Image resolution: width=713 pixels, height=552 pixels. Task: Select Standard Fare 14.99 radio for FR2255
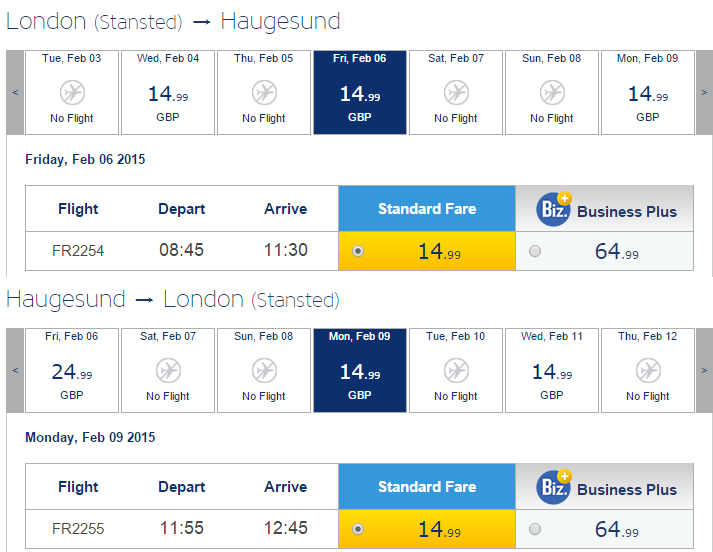coord(358,529)
